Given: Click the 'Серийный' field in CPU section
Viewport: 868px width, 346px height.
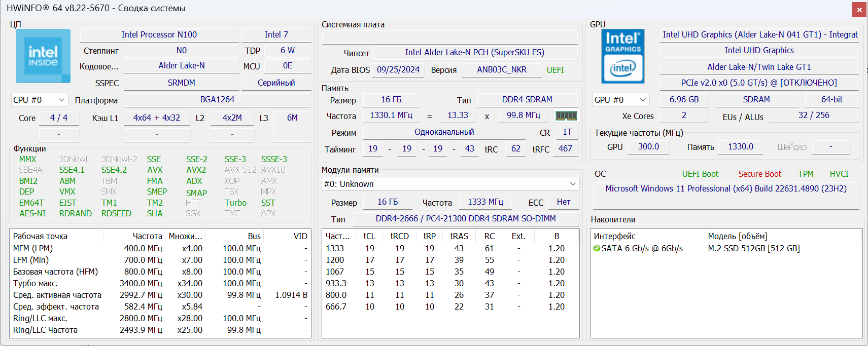Looking at the screenshot, I should 276,83.
